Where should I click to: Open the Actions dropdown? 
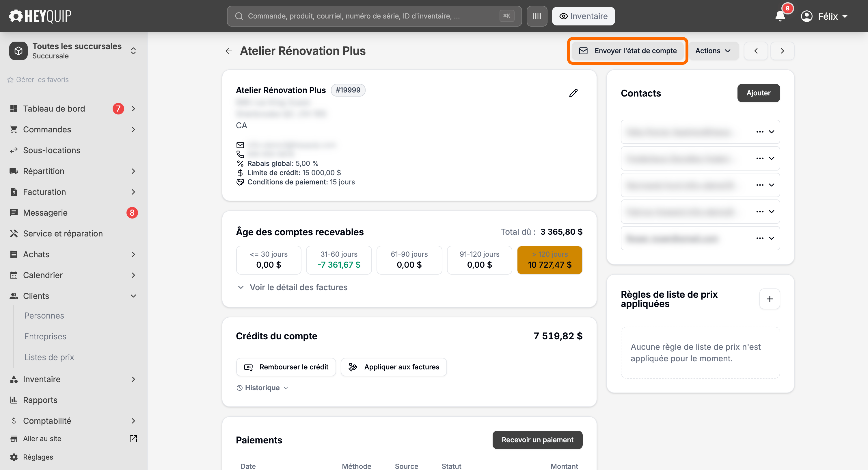713,51
